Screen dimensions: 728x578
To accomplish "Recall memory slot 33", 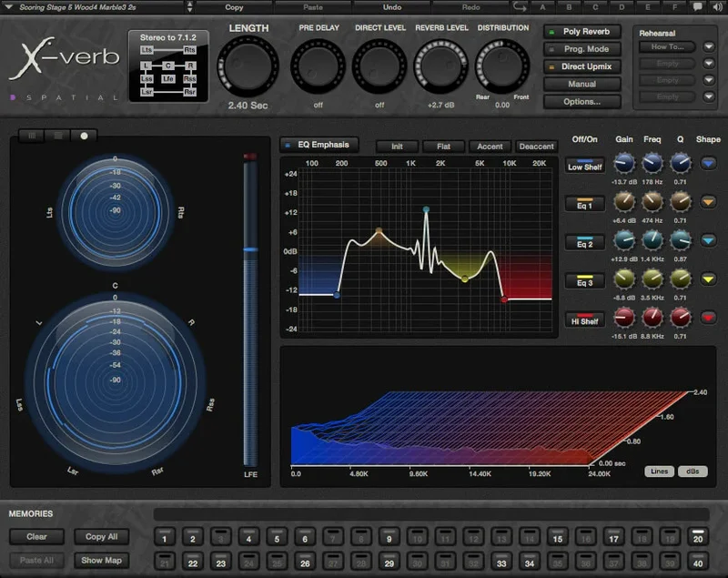I will pyautogui.click(x=501, y=561).
